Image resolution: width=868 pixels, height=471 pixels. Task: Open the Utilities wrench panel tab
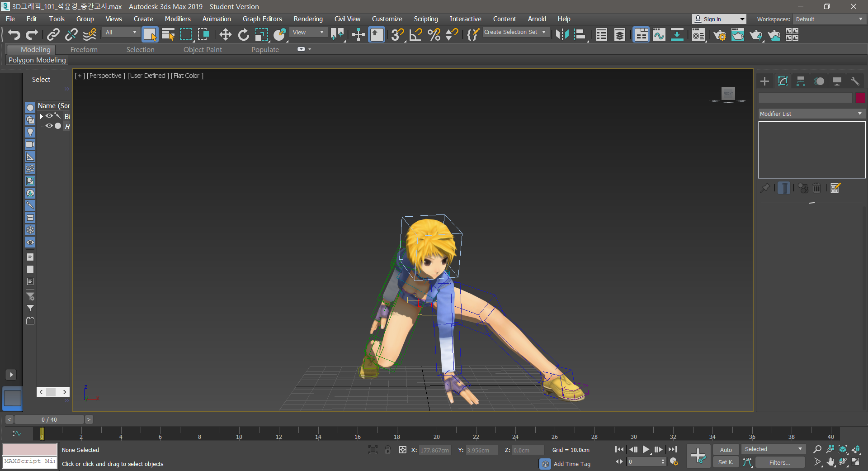pyautogui.click(x=854, y=81)
